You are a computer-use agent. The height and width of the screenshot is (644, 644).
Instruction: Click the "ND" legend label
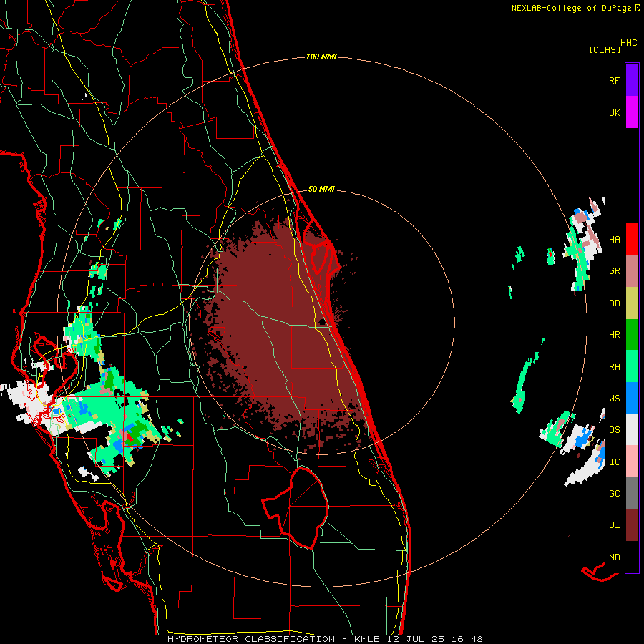(614, 557)
